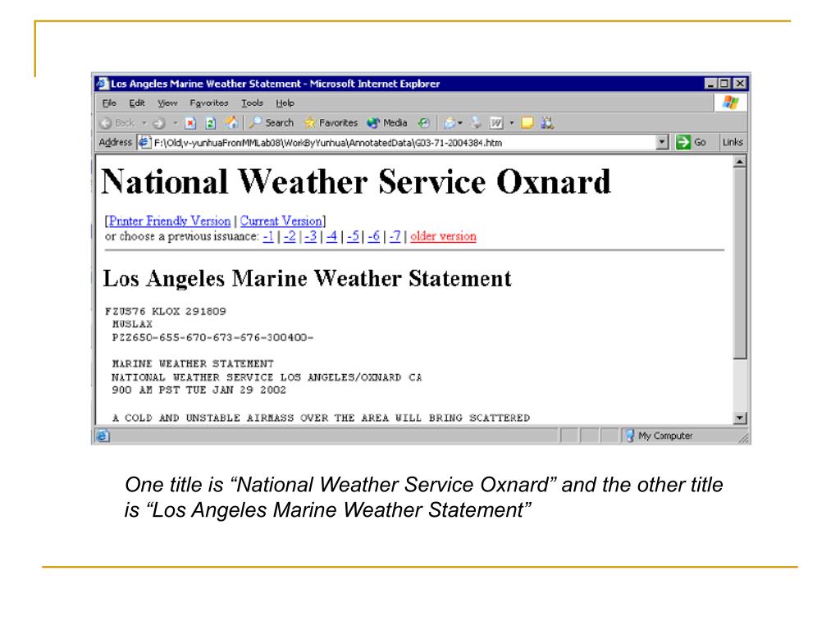The image size is (840, 630).
Task: Open the Favorites pane in the toolbar
Action: [x=331, y=123]
